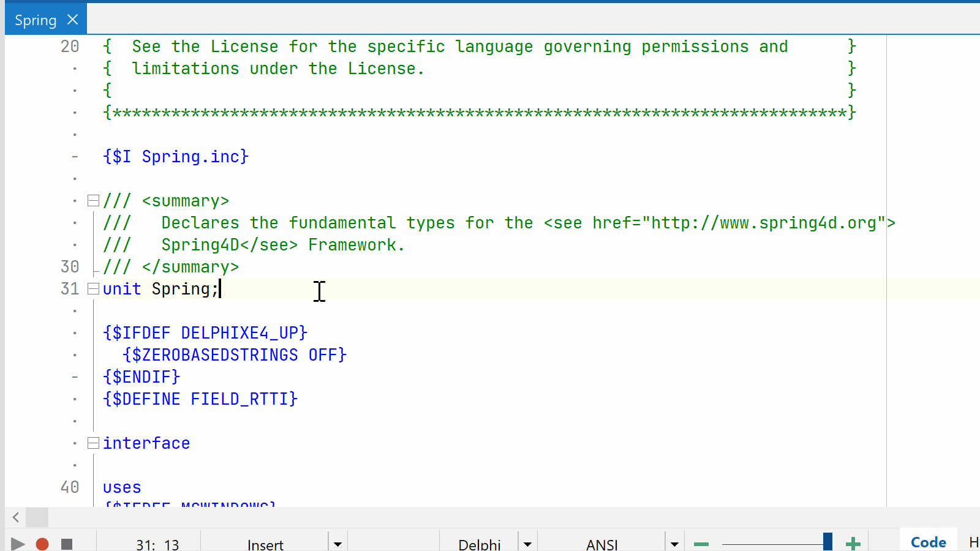The height and width of the screenshot is (551, 980).
Task: Click the 'uses' keyword
Action: 122,488
